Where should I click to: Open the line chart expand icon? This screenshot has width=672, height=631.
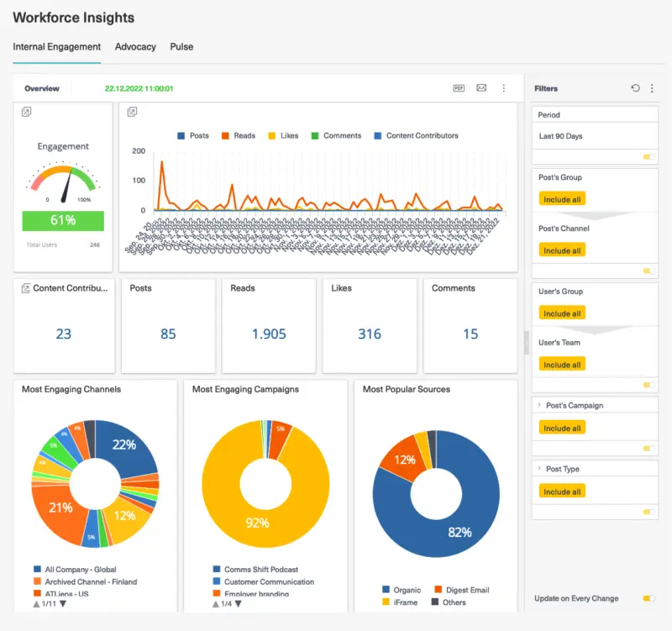132,112
